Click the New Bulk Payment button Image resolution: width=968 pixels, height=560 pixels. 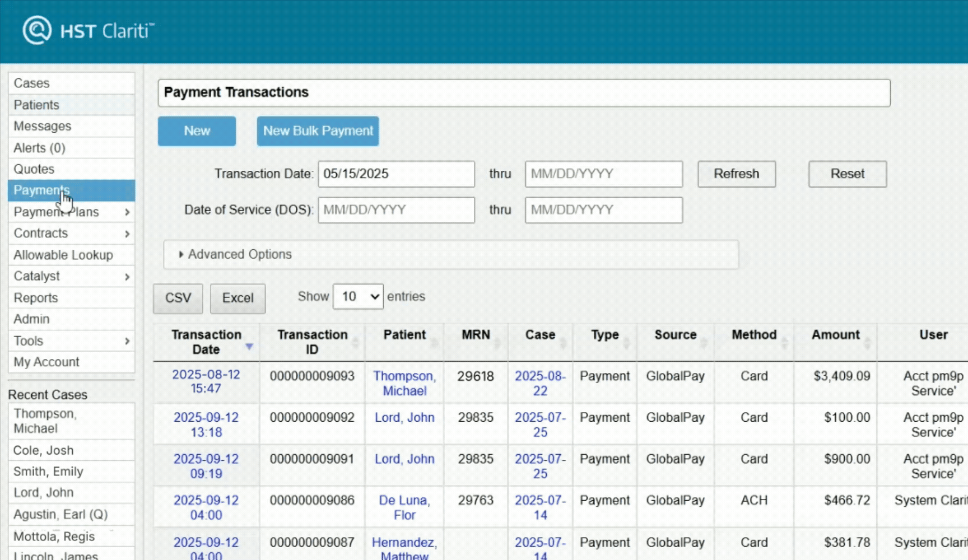click(x=318, y=131)
